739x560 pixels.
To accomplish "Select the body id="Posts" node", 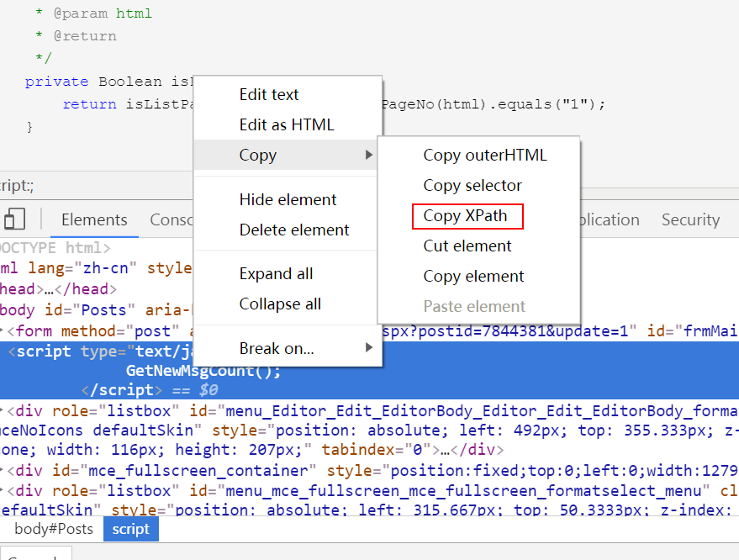I will coord(95,309).
